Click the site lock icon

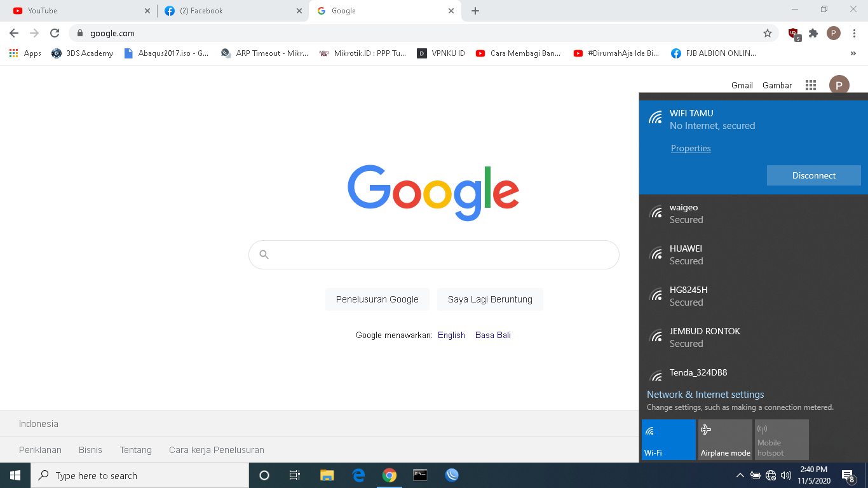pyautogui.click(x=80, y=33)
